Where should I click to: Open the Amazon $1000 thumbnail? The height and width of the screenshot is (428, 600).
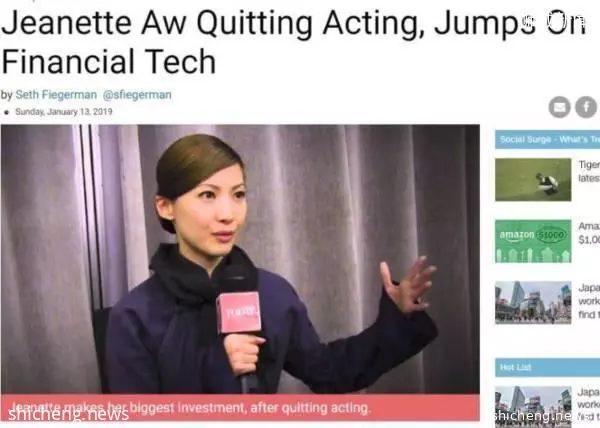point(533,241)
